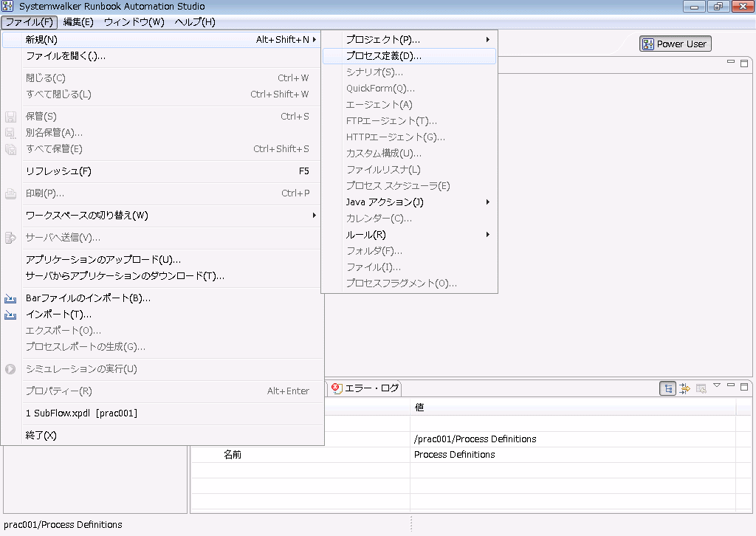Select サーバからアプリケーションのダウンロード(T)...
This screenshot has height=536, width=756.
tap(162, 276)
